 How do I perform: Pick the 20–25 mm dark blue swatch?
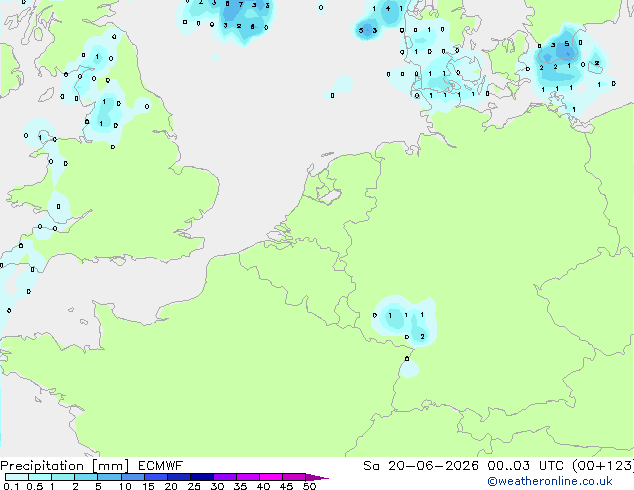click(x=178, y=477)
